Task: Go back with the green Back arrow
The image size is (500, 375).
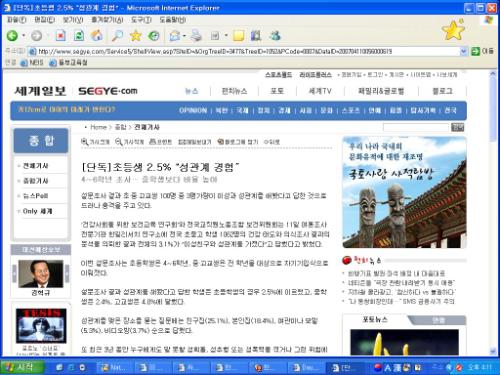Action: pyautogui.click(x=12, y=35)
